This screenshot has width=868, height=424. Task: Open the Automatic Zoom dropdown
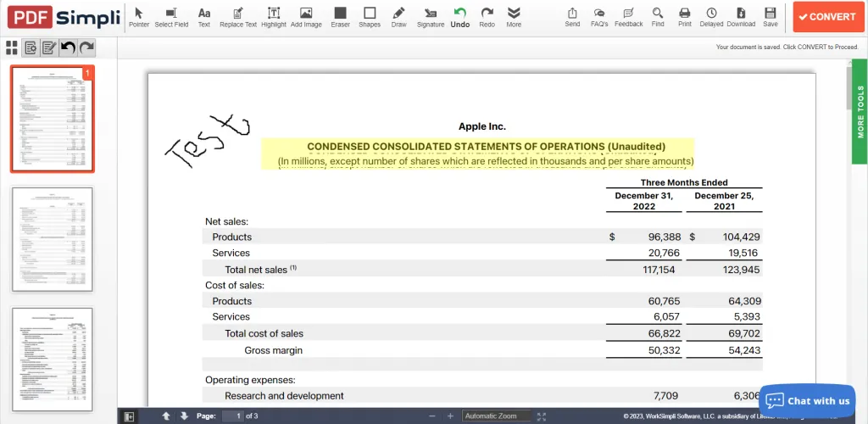[x=497, y=416]
